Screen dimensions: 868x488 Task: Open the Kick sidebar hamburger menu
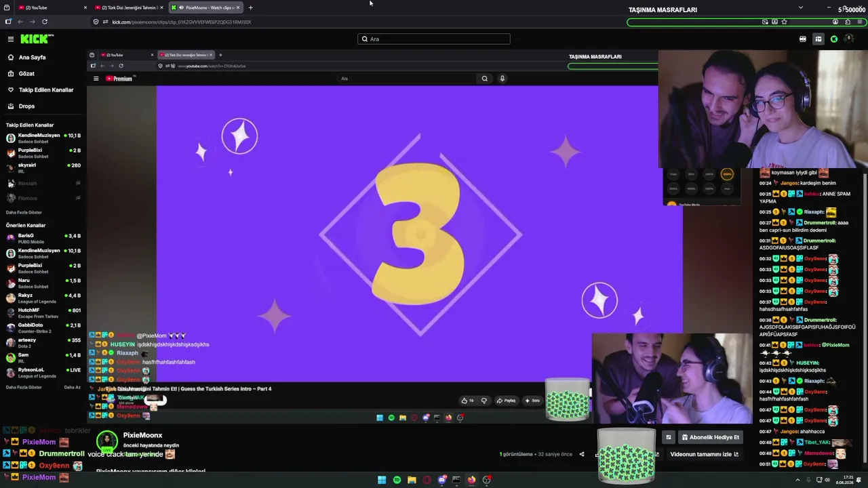tap(11, 39)
